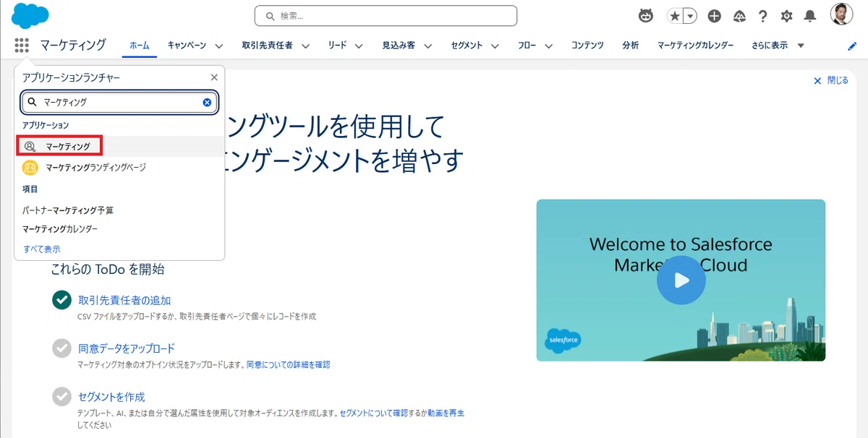Open the セグメントを作成 link
The height and width of the screenshot is (438, 868).
point(111,397)
